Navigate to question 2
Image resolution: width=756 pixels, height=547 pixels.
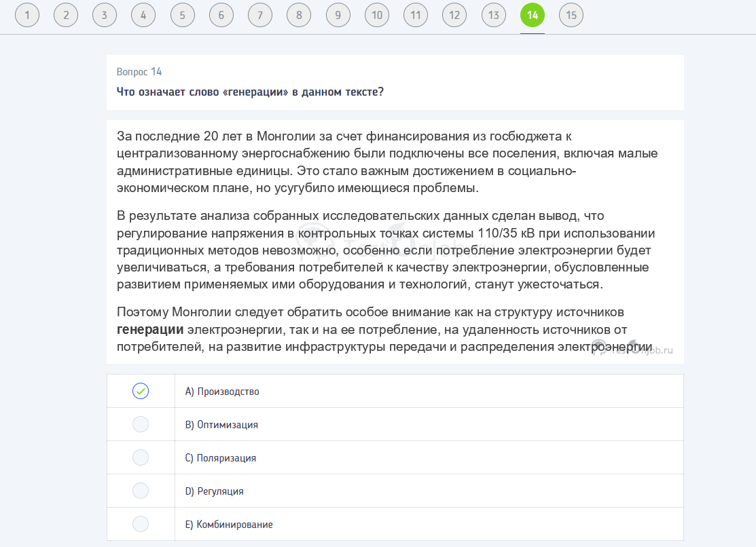click(x=66, y=14)
